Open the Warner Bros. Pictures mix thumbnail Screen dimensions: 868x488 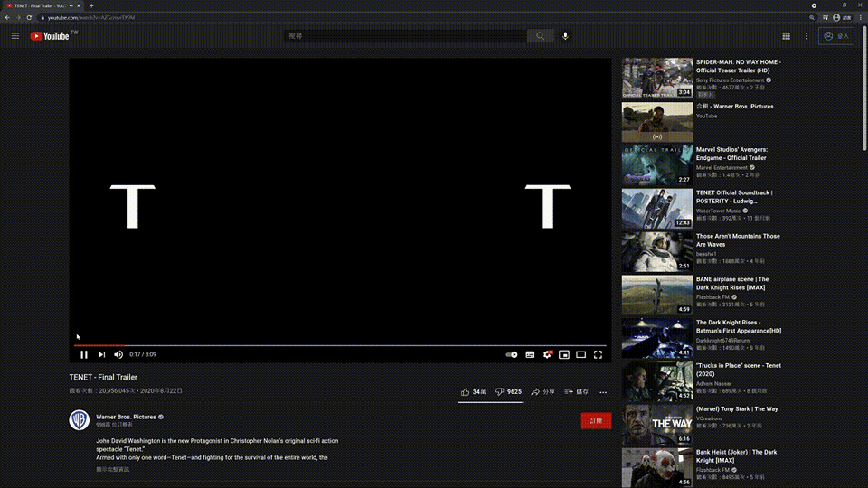[x=657, y=122]
